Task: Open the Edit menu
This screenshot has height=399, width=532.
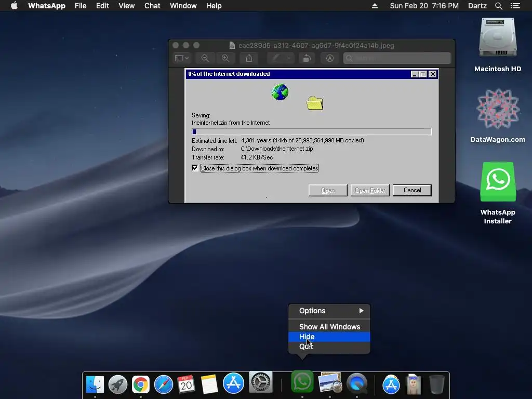Action: pos(102,6)
